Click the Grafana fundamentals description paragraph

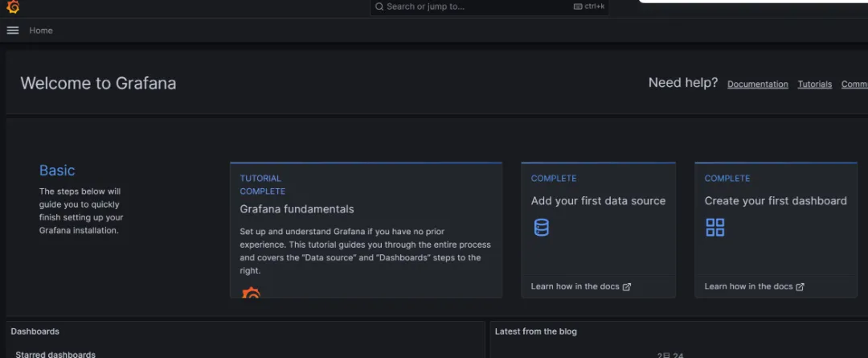coord(366,251)
